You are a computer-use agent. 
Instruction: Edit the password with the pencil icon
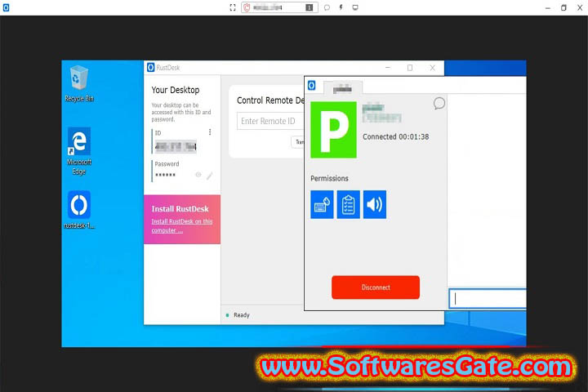210,176
